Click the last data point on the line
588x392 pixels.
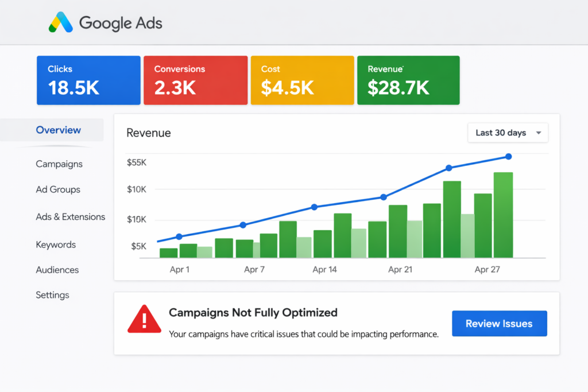(508, 157)
